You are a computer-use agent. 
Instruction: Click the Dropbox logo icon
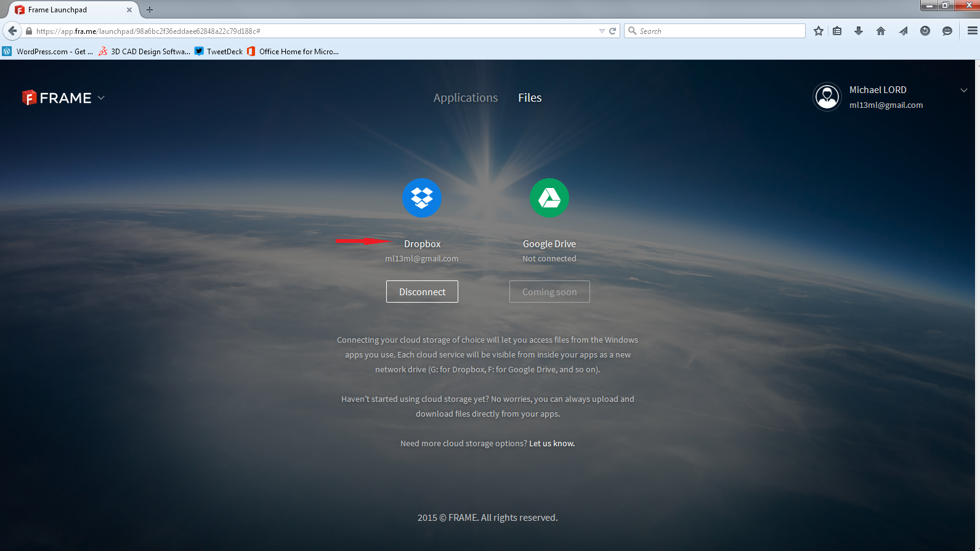point(422,198)
